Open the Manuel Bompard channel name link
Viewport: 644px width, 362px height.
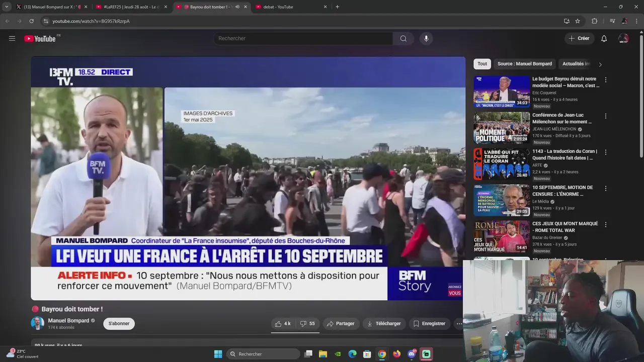tap(68, 320)
